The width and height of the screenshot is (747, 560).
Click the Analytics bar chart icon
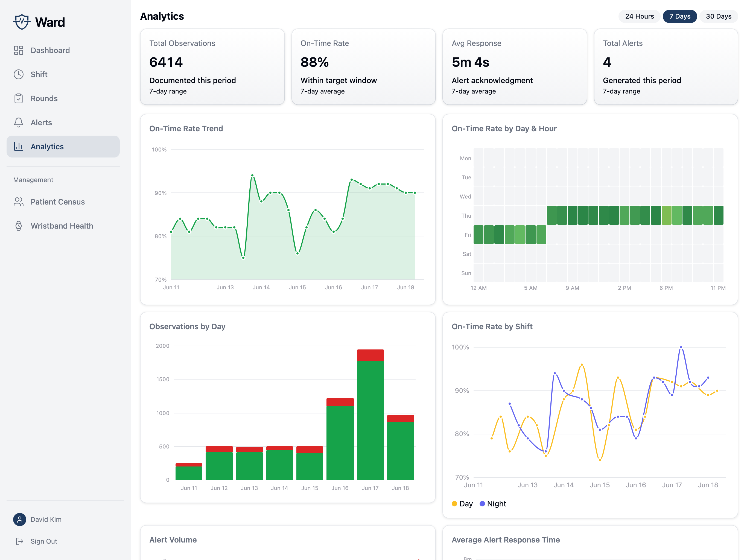[19, 147]
